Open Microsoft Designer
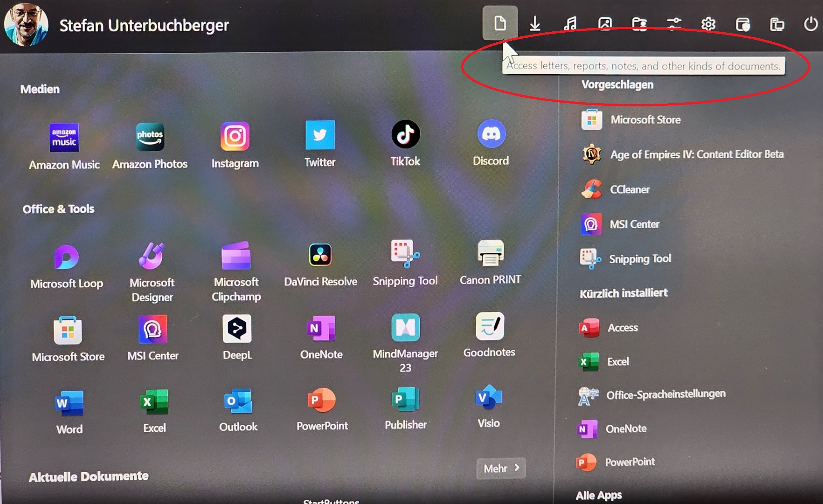This screenshot has width=823, height=504. [152, 272]
